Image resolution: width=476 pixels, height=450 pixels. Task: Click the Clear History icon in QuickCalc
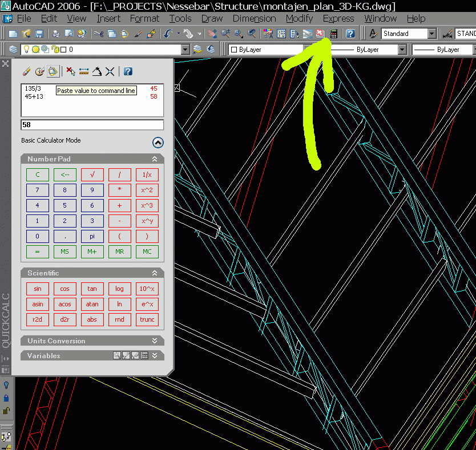(40, 72)
